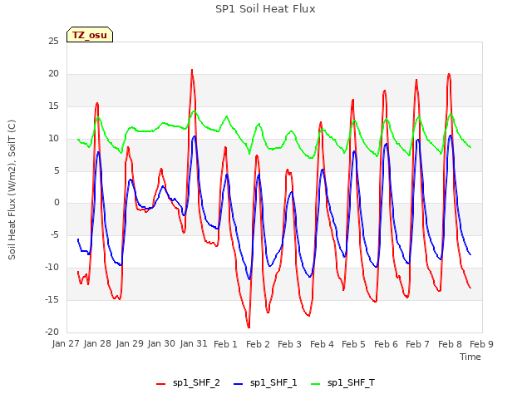
Task: Click the chart title SP1 Soil Heat Flux
Action: click(265, 9)
